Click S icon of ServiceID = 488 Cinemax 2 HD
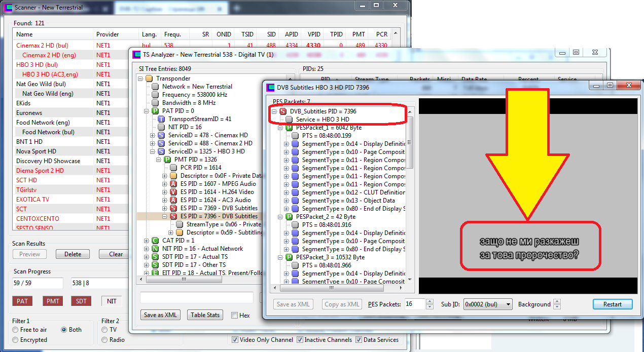The width and height of the screenshot is (644, 352). click(161, 143)
